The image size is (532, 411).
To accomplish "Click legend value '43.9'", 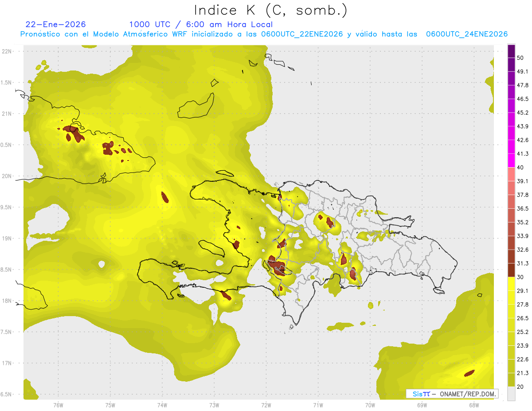I will tap(522, 126).
